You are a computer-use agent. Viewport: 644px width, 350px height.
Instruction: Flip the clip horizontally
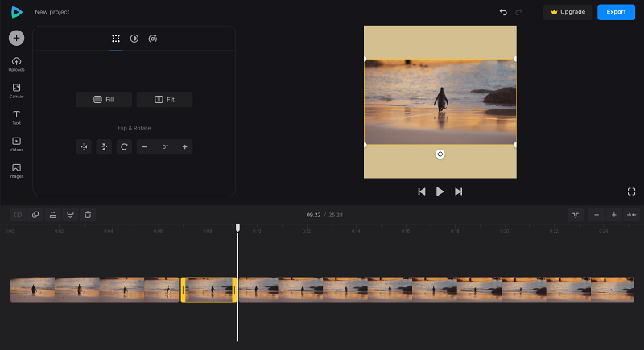point(84,147)
